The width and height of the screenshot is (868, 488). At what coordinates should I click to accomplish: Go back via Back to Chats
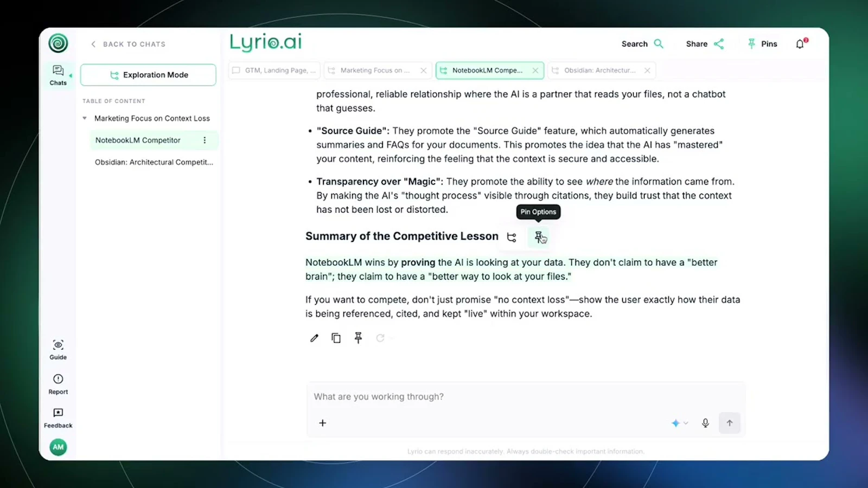tap(128, 44)
